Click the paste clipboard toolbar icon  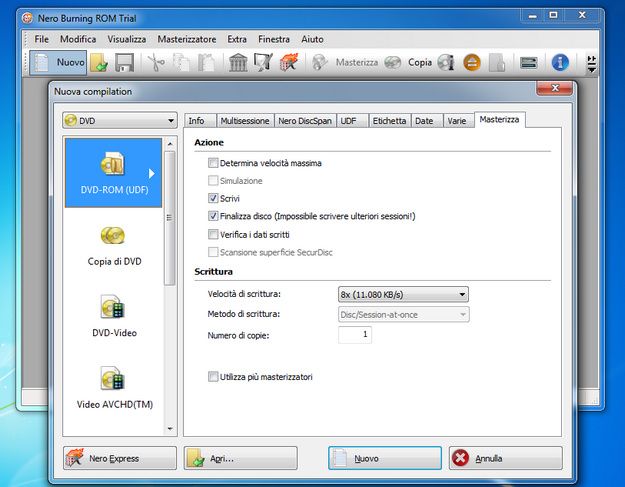(206, 63)
